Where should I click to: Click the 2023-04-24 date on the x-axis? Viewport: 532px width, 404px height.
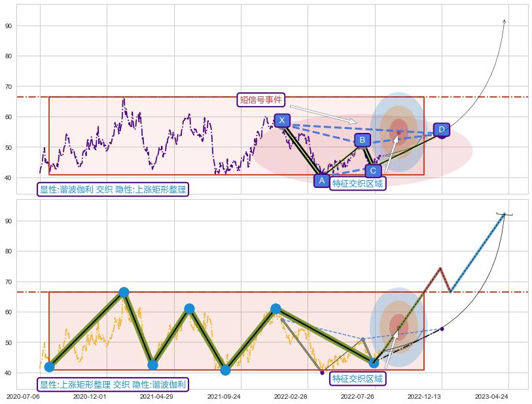tap(491, 396)
